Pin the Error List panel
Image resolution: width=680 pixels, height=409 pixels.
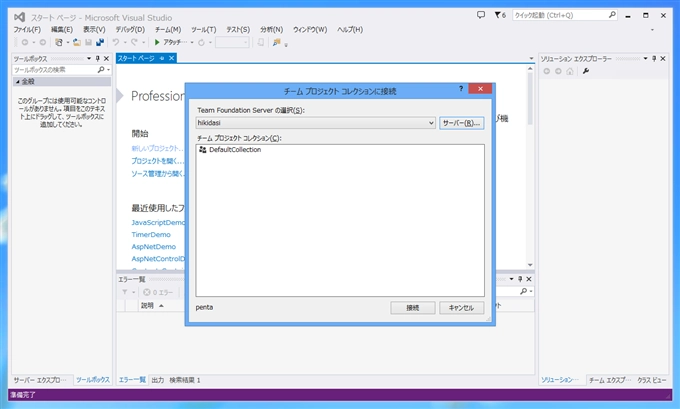[520, 279]
